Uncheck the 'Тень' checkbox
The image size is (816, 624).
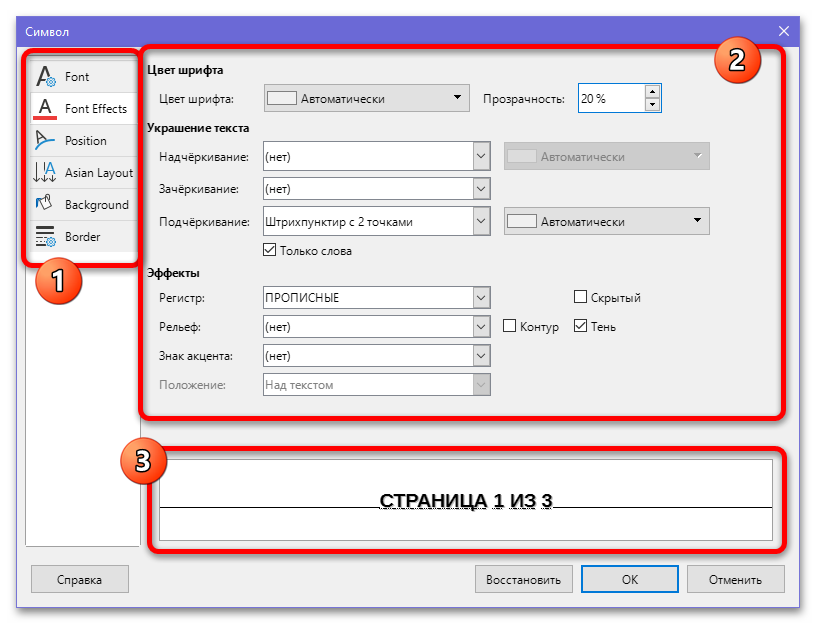tap(580, 326)
